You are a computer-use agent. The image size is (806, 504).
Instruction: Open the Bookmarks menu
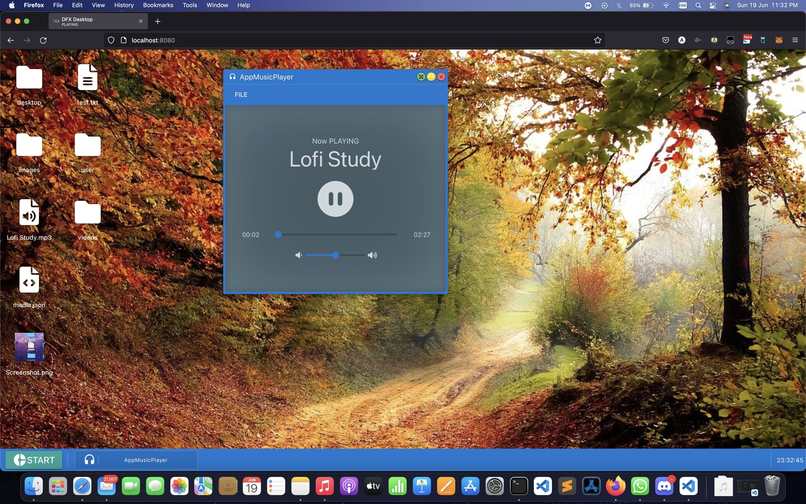(158, 5)
